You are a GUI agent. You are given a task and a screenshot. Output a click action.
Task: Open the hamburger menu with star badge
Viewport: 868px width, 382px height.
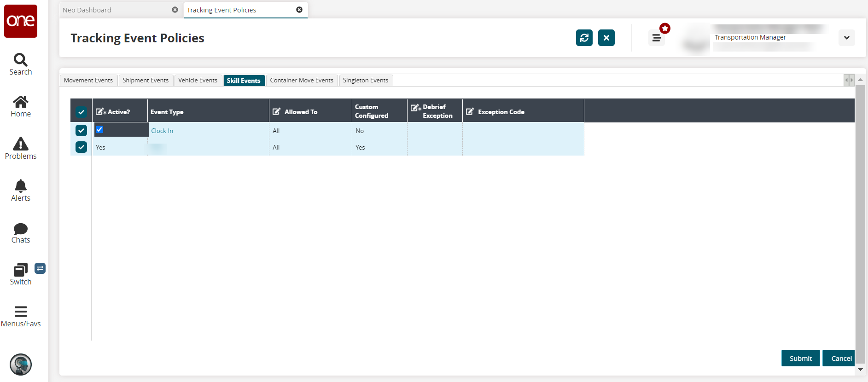(x=657, y=38)
